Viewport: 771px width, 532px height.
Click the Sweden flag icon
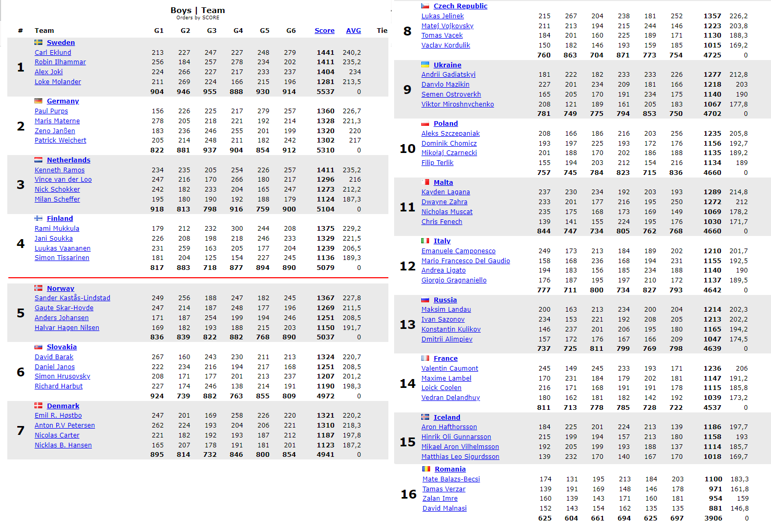click(x=39, y=42)
